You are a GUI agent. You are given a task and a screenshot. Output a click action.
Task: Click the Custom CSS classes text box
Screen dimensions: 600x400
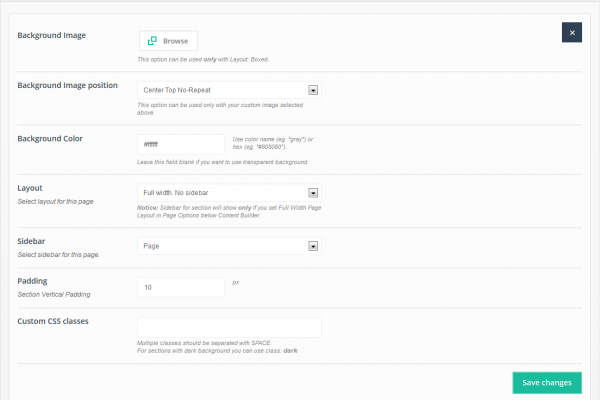coord(229,327)
